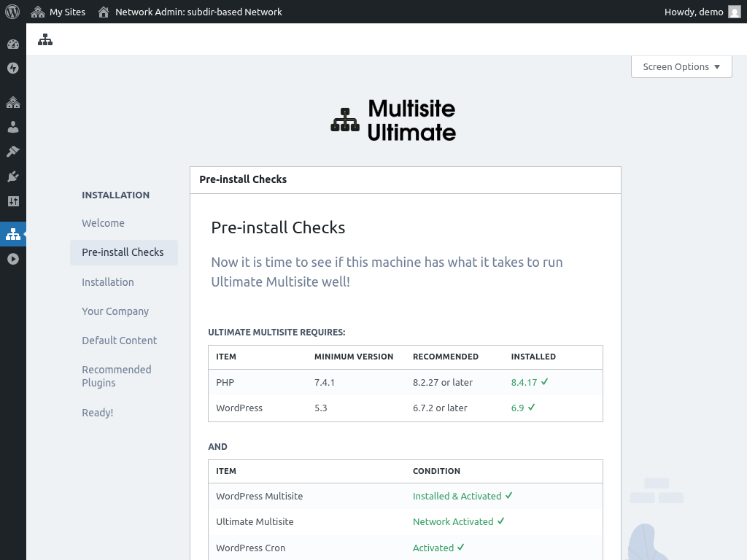Image resolution: width=747 pixels, height=560 pixels.
Task: Click the WordPress Cron Activated status
Action: click(x=433, y=548)
